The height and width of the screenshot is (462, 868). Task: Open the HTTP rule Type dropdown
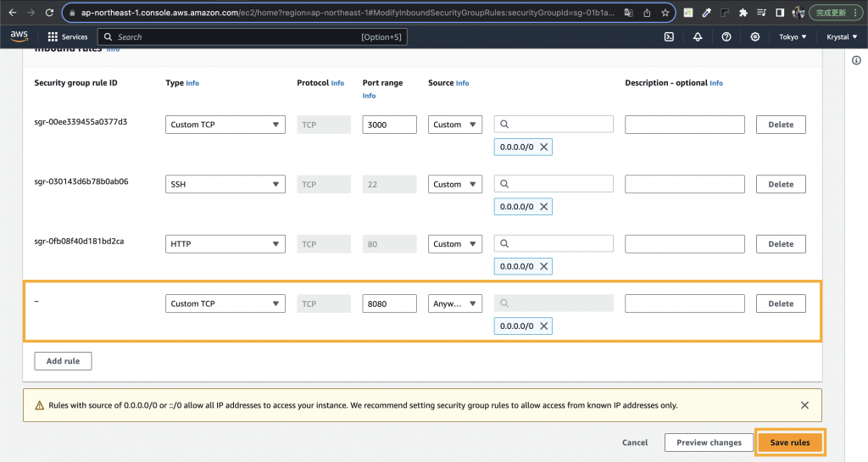tap(225, 244)
